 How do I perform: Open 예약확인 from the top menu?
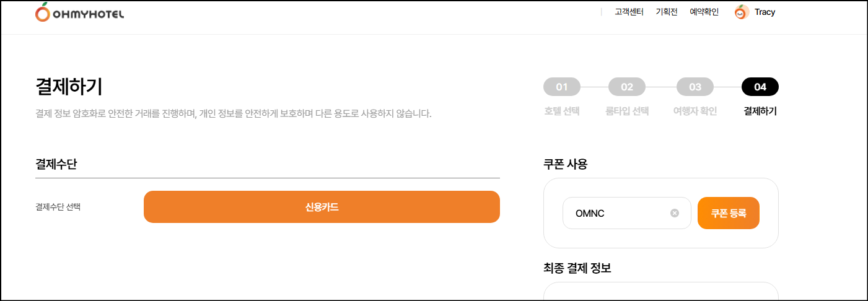(704, 12)
